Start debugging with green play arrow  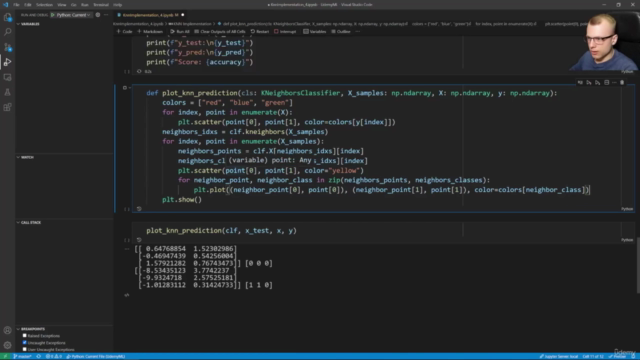click(53, 15)
